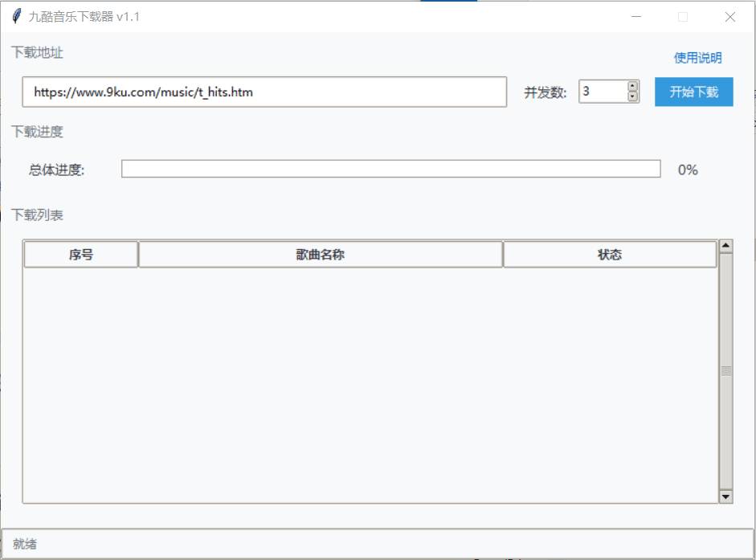Viewport: 756px width, 560px height.
Task: Click the scrollbar thumb on the right
Action: click(725, 370)
